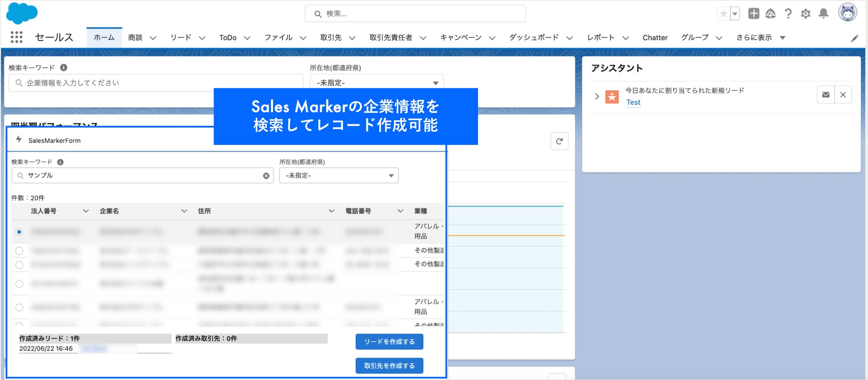Refresh the quarterly performance chart
Screen dimensions: 868x380
(560, 141)
